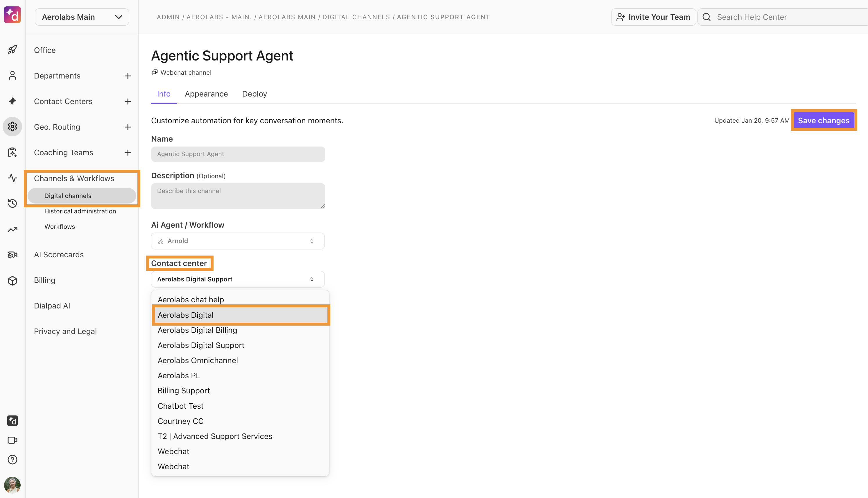Open Privacy and Legal

[x=65, y=331]
